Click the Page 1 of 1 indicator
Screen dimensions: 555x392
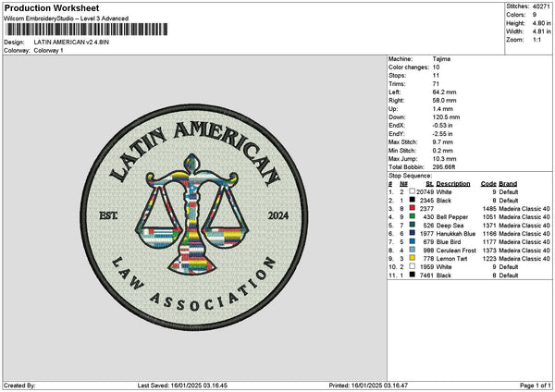click(536, 386)
